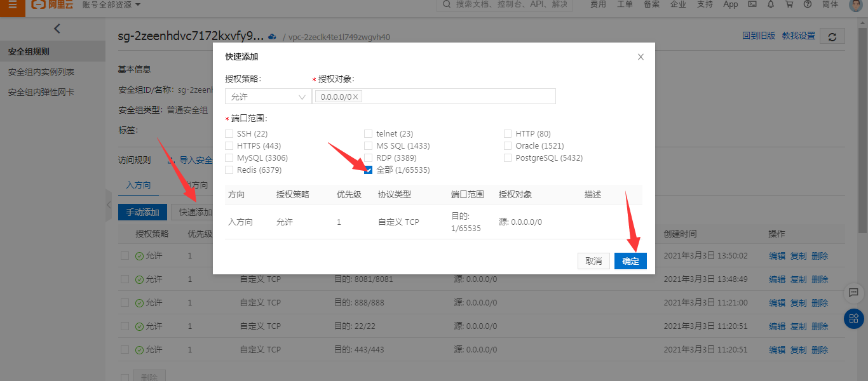Click the refresh icon button
This screenshot has width=868, height=381.
pyautogui.click(x=832, y=36)
